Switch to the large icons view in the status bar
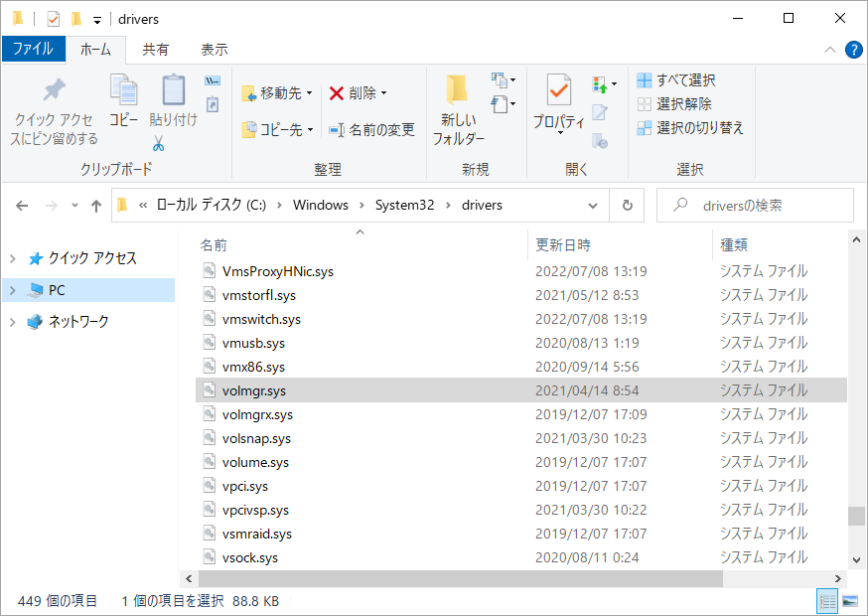Viewport: 868px width, 616px height. [850, 601]
